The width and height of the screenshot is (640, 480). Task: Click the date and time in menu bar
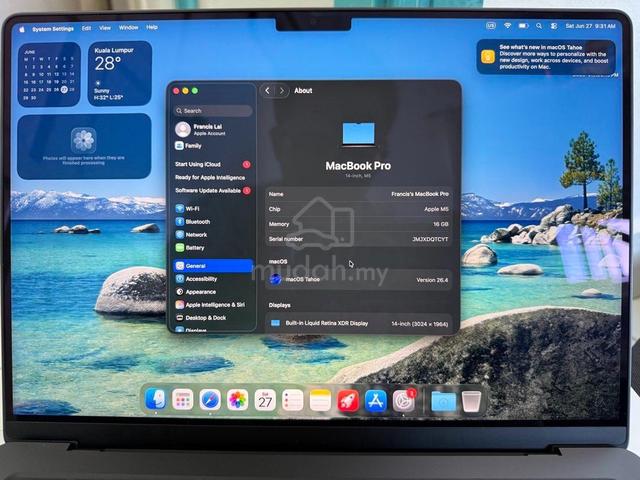[x=590, y=26]
